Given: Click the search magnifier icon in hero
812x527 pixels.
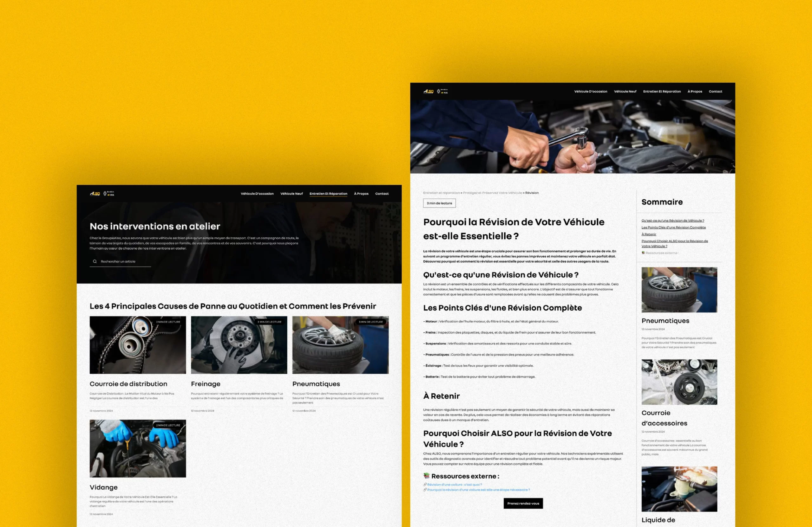Looking at the screenshot, I should click(x=95, y=261).
